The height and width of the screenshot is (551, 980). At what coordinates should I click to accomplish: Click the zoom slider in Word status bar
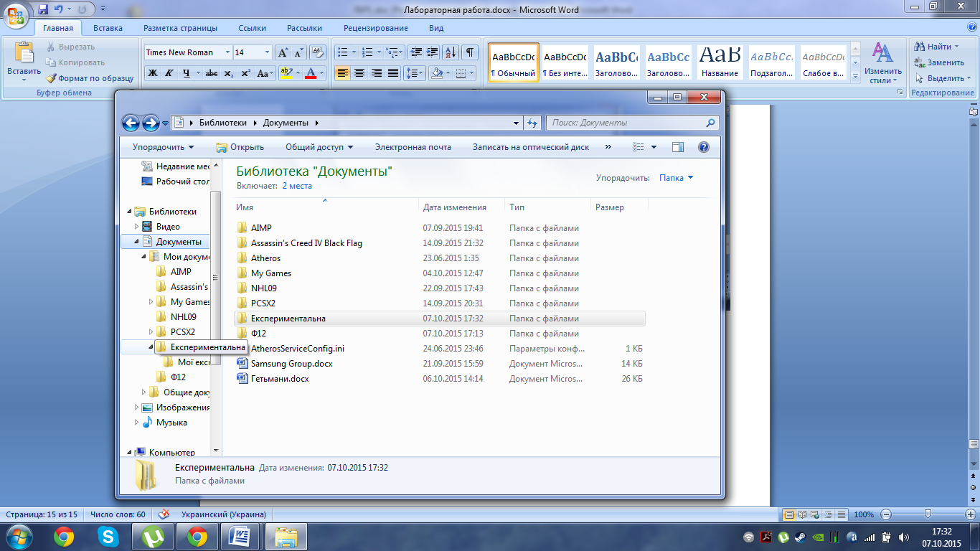point(928,514)
